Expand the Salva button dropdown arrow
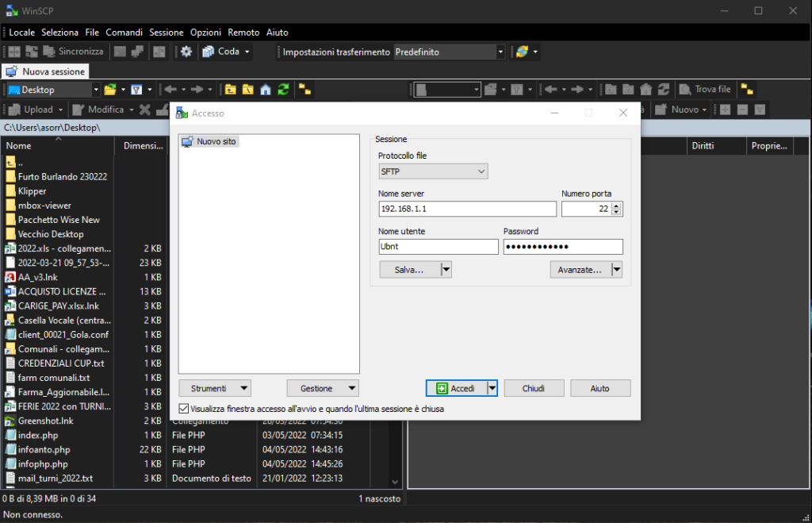Image resolution: width=812 pixels, height=523 pixels. (x=446, y=270)
